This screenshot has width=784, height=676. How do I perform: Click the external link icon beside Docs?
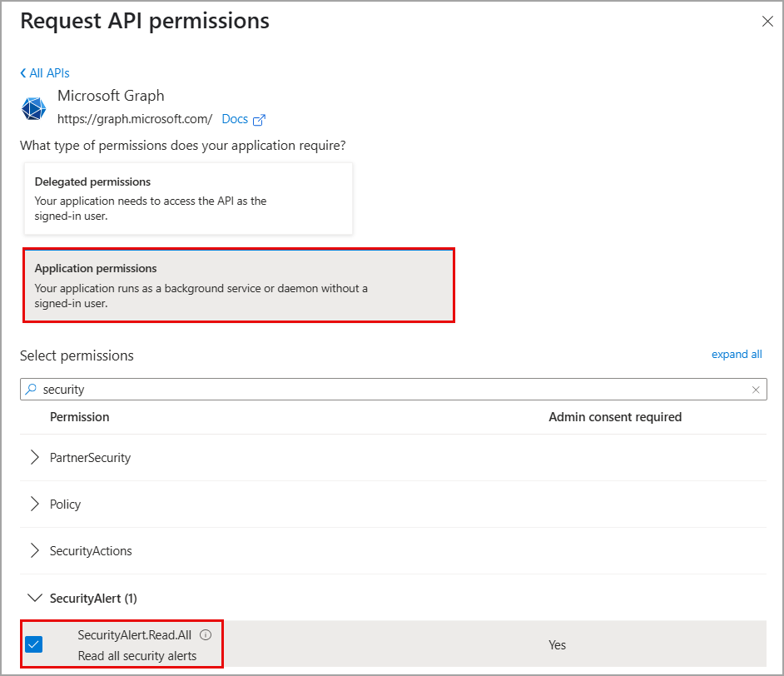tap(259, 120)
